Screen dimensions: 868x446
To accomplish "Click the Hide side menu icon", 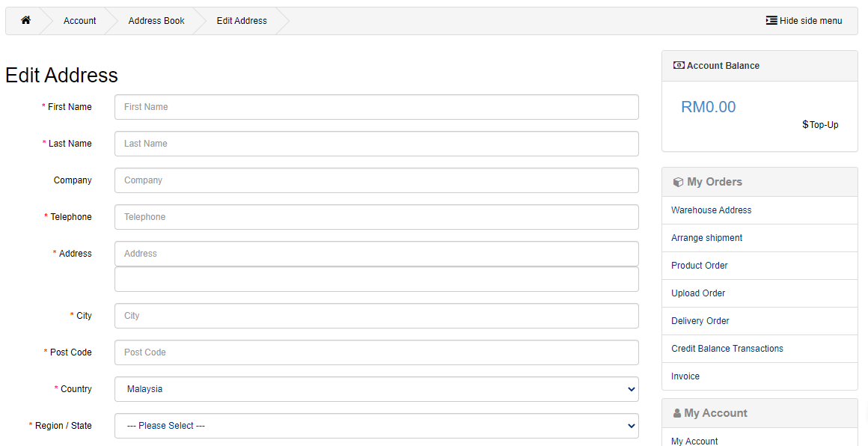I will 771,21.
